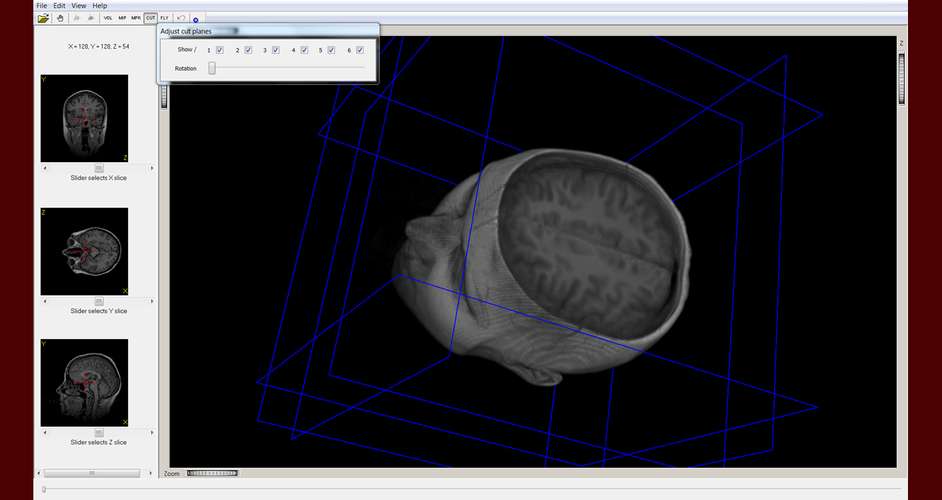Click the Y slice slider thumb
This screenshot has width=942, height=500.
tap(99, 301)
